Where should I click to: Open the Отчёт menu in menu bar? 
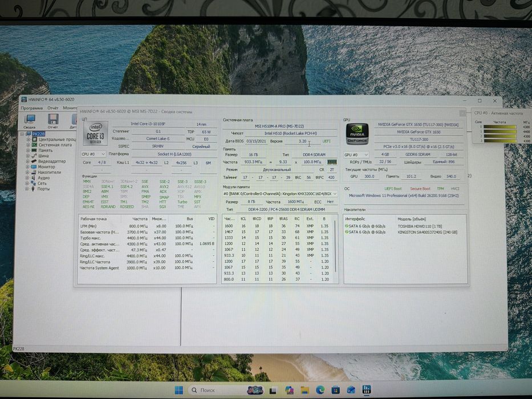click(53, 108)
